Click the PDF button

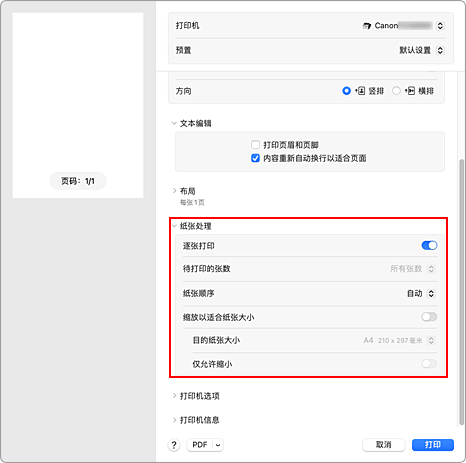200,445
